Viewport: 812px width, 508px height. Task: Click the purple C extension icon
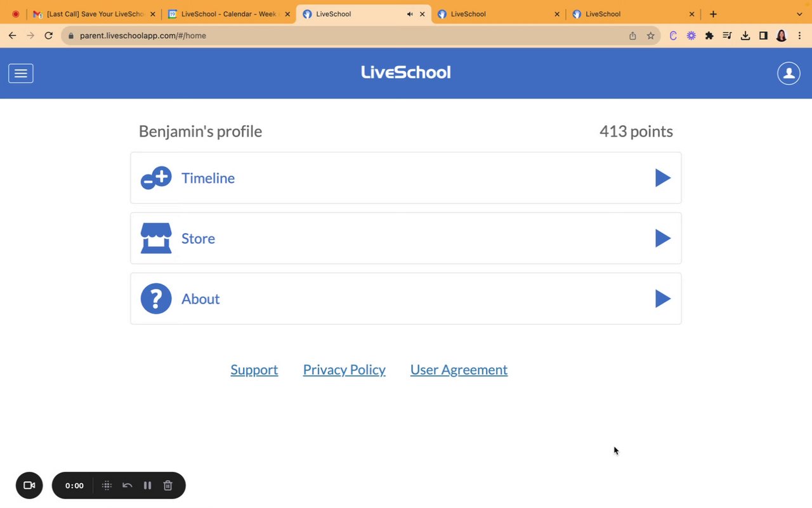673,36
